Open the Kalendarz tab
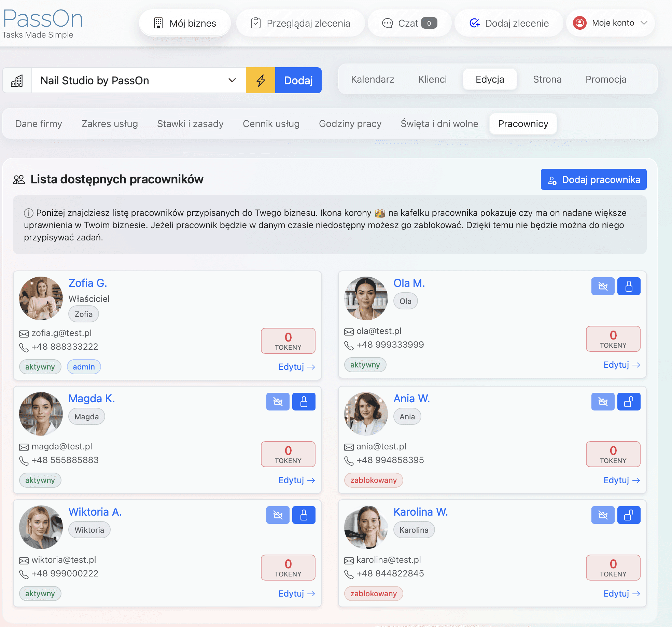The width and height of the screenshot is (672, 627). pos(372,79)
